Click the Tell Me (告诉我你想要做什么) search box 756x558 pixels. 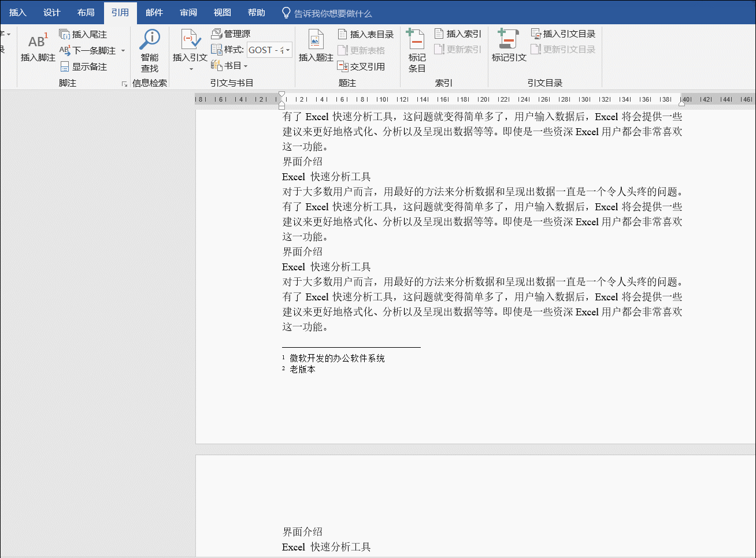pos(332,13)
